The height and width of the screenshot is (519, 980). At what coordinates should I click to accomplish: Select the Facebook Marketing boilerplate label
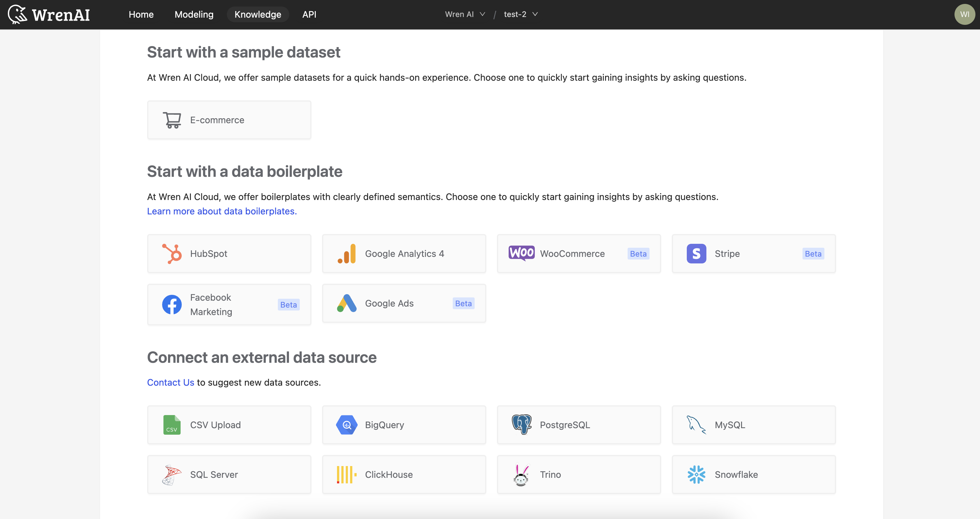[211, 304]
